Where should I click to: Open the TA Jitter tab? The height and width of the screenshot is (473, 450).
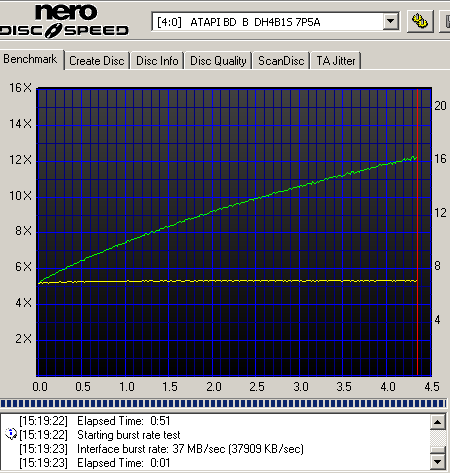[336, 61]
